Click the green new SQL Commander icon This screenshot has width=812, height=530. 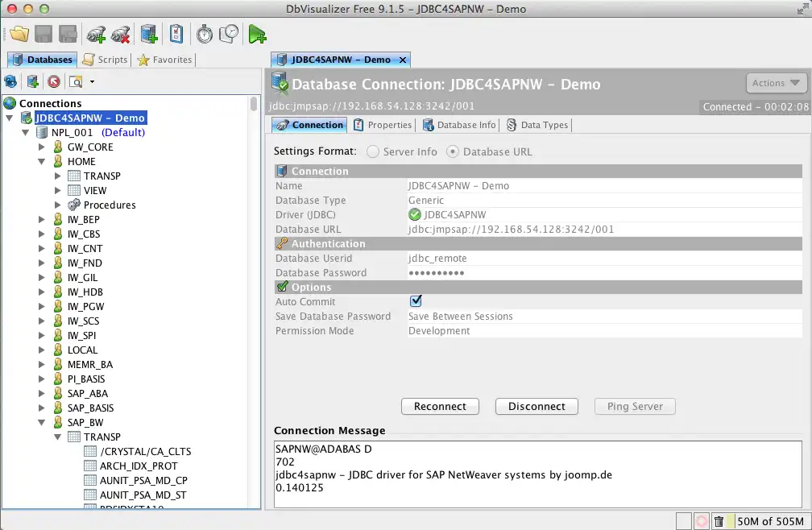(257, 34)
